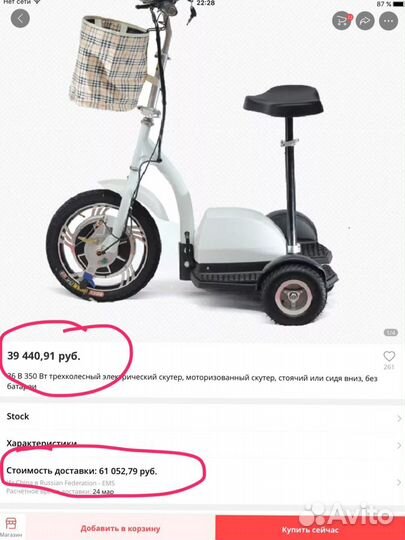Screen dimensions: 405x540
Task: Expand the Stock row chevron
Action: tap(399, 418)
